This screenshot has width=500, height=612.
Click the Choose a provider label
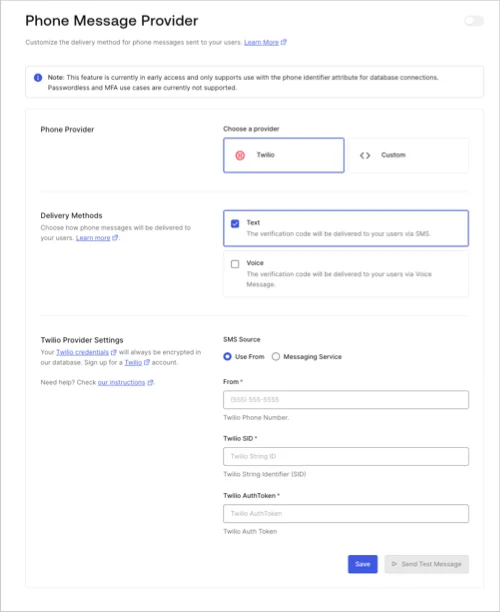251,129
